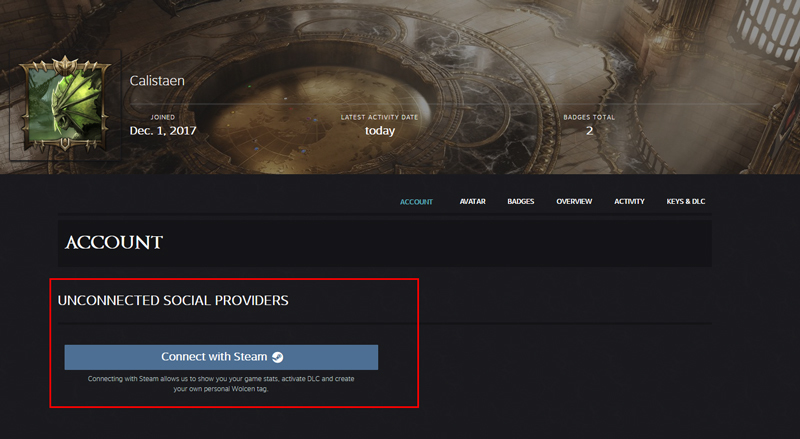The height and width of the screenshot is (439, 800).
Task: Click the badges total value 2
Action: click(x=589, y=131)
